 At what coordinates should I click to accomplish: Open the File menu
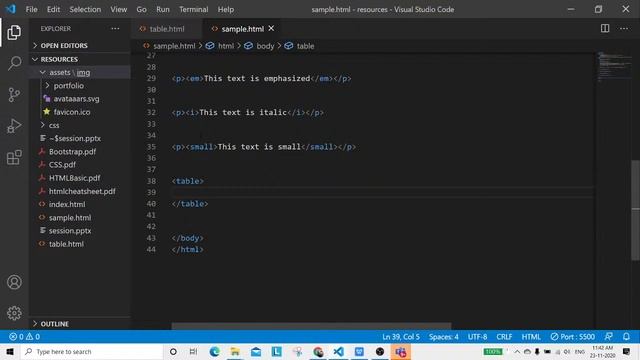tap(31, 9)
